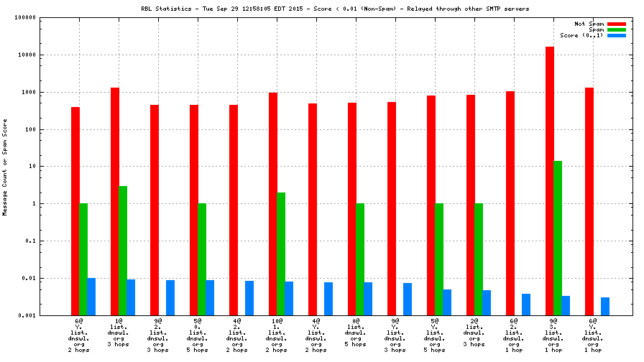Click the RBL Statistics chart title
This screenshot has height=362, width=644.
[x=325, y=9]
